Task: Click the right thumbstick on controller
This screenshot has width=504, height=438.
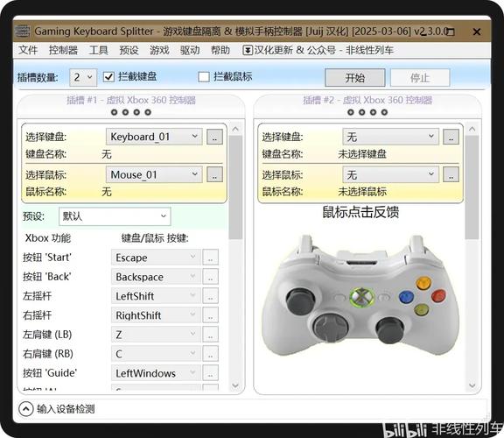Action: tap(390, 330)
